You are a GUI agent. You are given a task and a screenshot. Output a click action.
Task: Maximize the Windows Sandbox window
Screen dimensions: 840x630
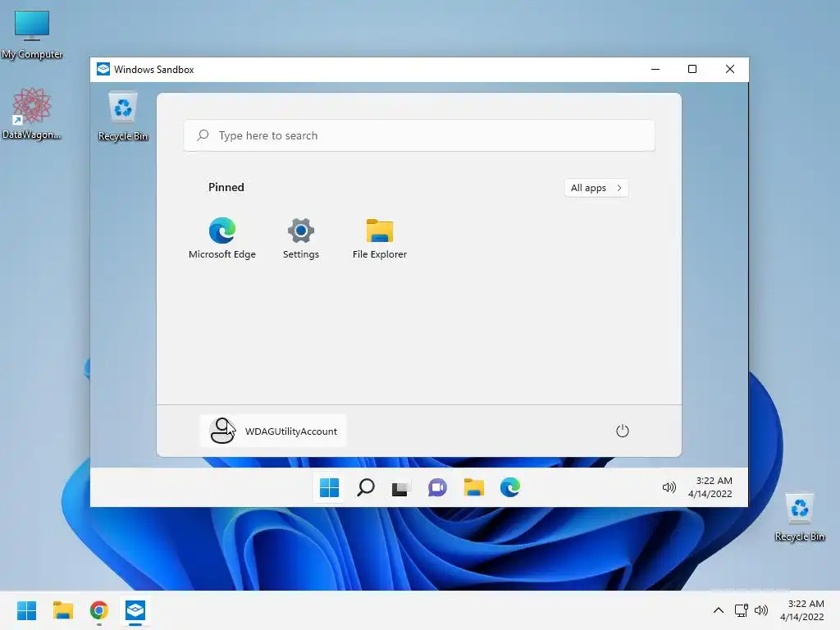692,69
